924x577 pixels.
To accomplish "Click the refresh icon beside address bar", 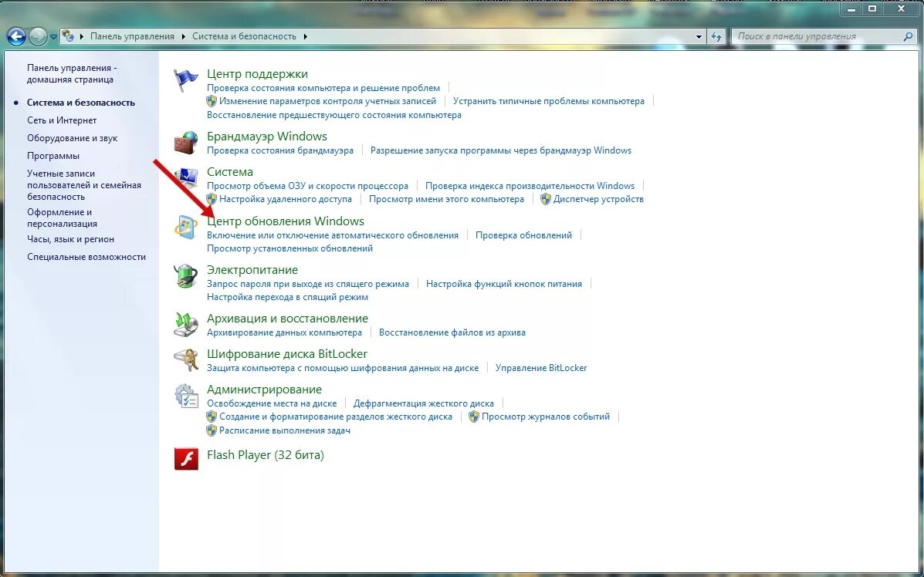I will point(716,36).
